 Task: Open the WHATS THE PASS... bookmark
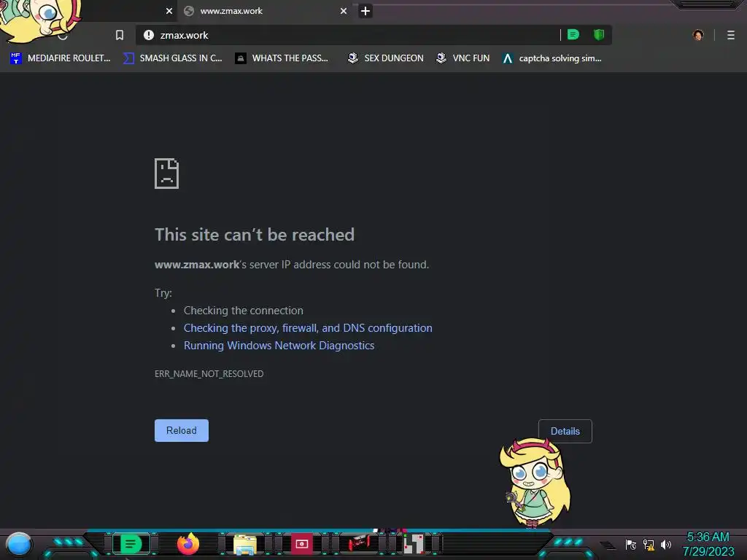[282, 58]
